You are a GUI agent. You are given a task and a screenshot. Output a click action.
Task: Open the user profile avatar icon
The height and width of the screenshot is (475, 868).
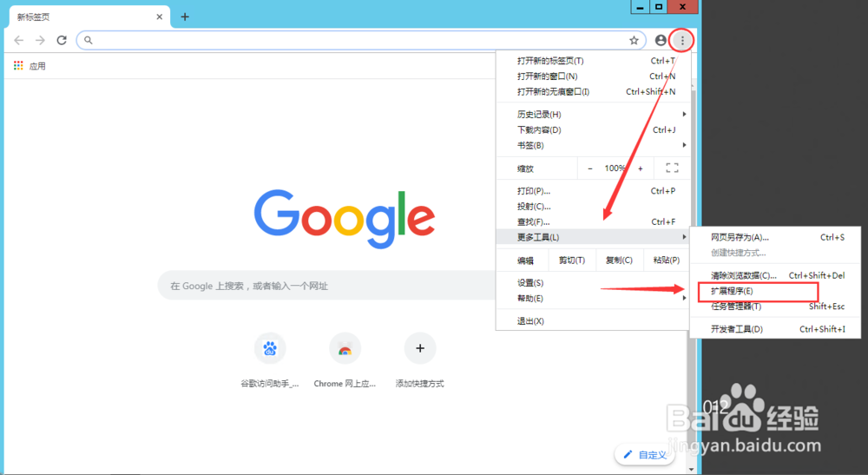(661, 41)
